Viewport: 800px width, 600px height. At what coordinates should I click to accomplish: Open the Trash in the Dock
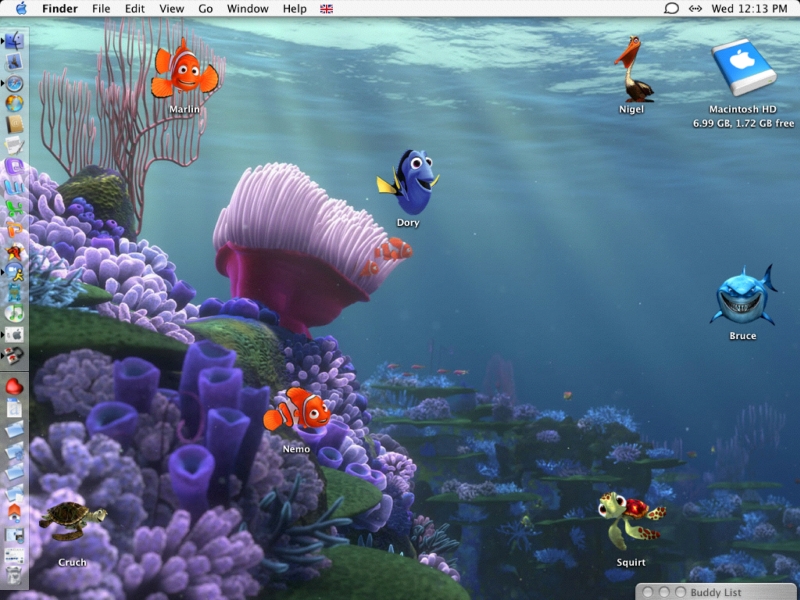click(14, 574)
